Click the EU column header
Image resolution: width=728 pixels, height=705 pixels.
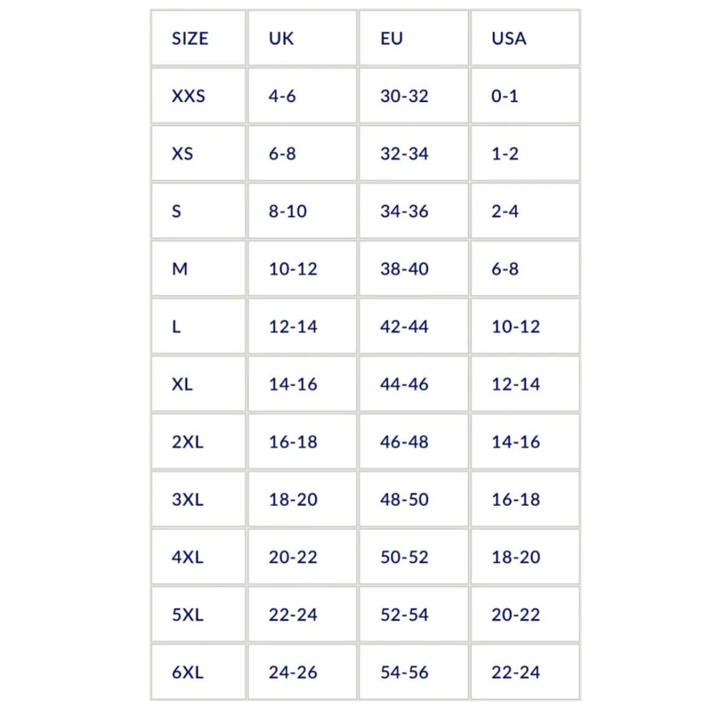point(414,38)
